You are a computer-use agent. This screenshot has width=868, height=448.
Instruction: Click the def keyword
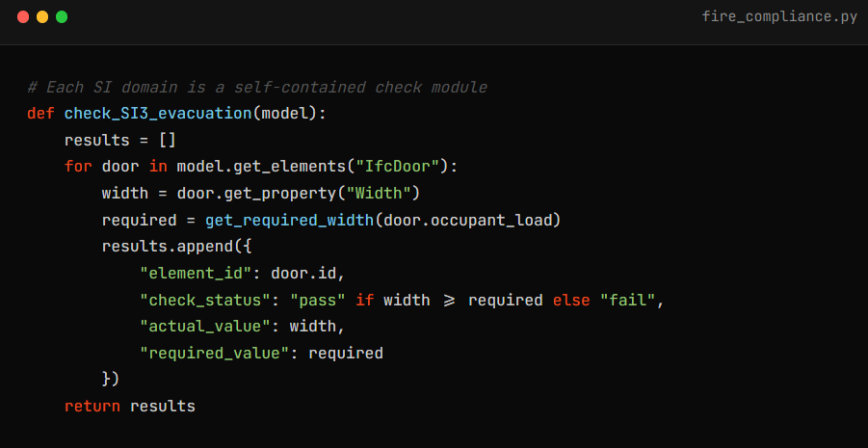(40, 114)
